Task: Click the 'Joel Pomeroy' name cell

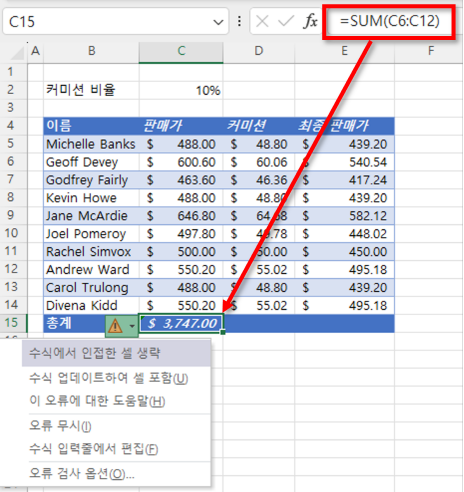Action: pos(91,234)
